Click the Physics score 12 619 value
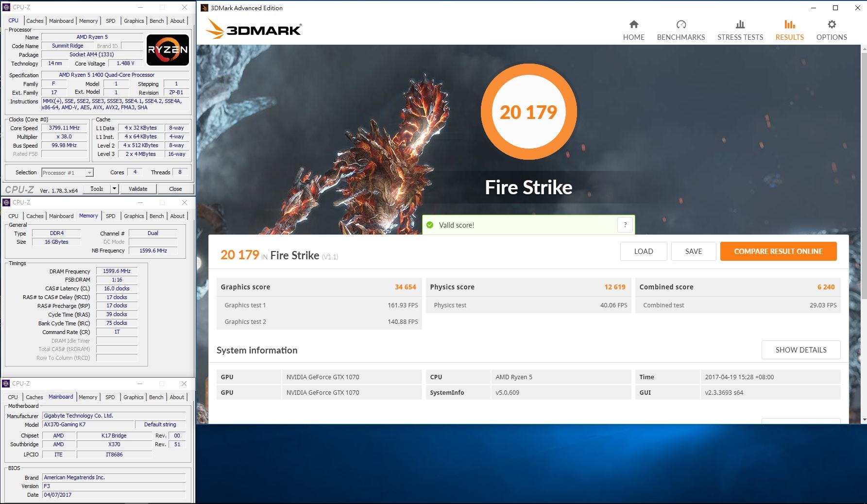The image size is (867, 504). pos(615,287)
